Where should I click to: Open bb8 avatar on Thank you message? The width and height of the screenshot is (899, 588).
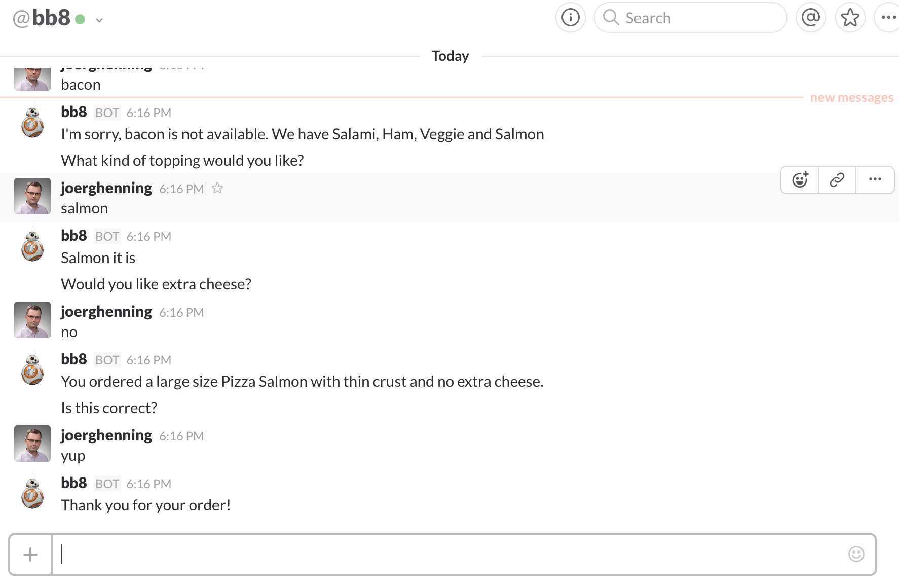tap(32, 492)
